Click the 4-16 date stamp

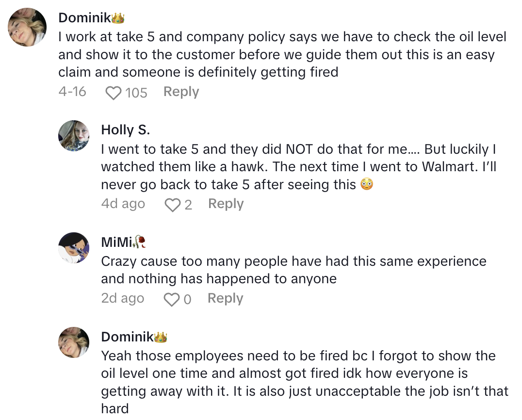(72, 92)
